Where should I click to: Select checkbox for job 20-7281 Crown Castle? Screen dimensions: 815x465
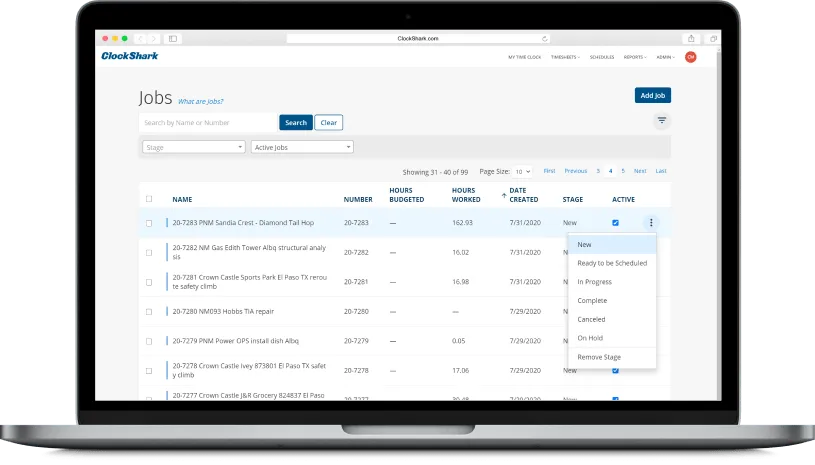click(149, 282)
